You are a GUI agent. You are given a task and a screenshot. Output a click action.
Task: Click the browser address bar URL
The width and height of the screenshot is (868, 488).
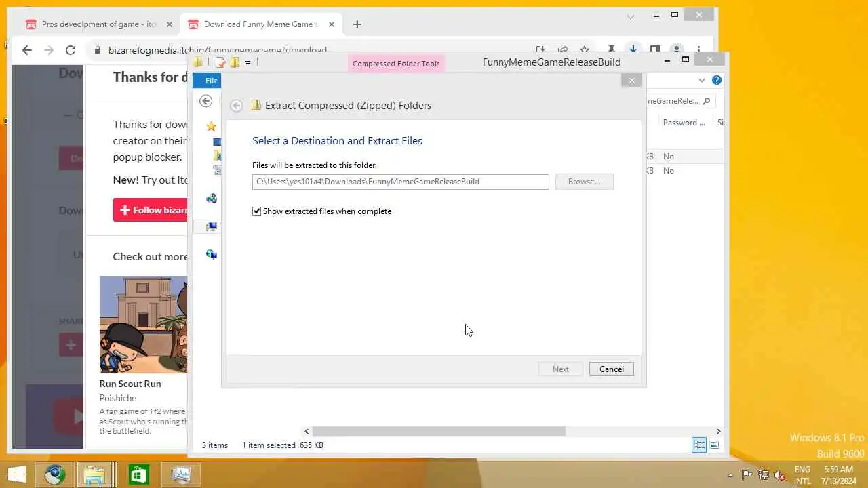click(x=217, y=50)
